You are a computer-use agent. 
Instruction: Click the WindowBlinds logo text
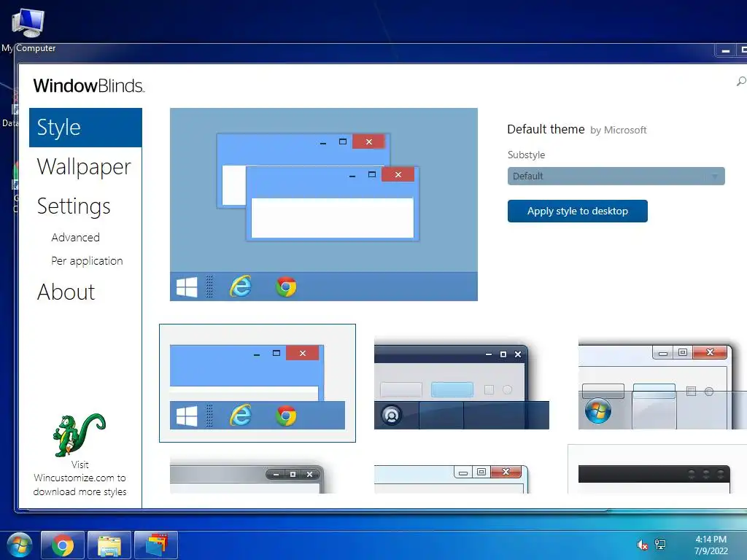88,86
